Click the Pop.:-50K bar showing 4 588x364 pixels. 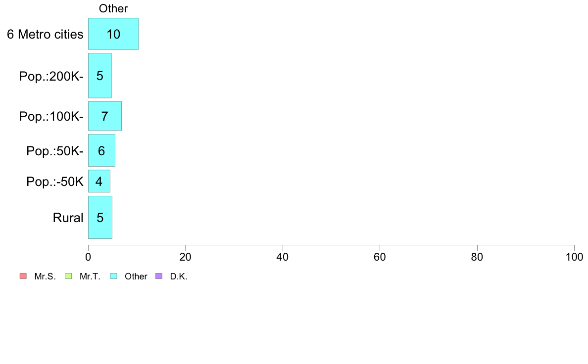[x=99, y=182]
